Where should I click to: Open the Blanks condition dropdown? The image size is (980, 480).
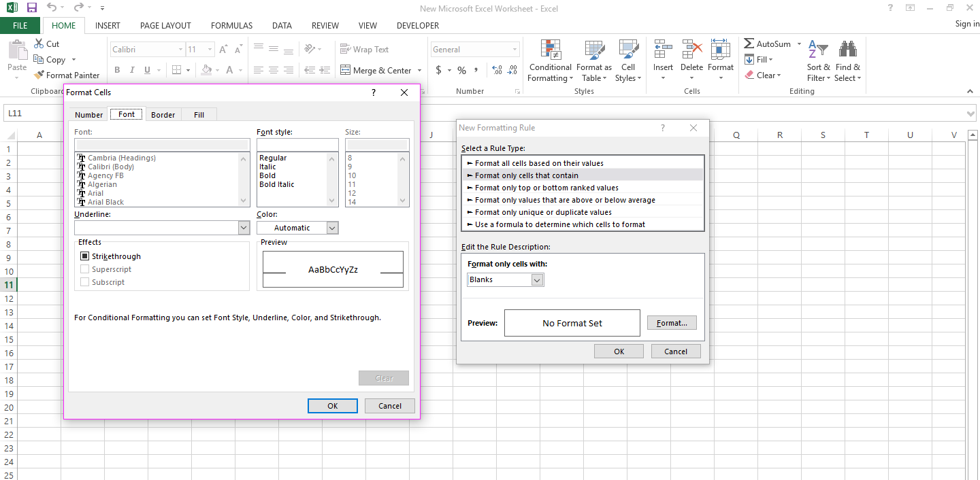click(x=537, y=279)
